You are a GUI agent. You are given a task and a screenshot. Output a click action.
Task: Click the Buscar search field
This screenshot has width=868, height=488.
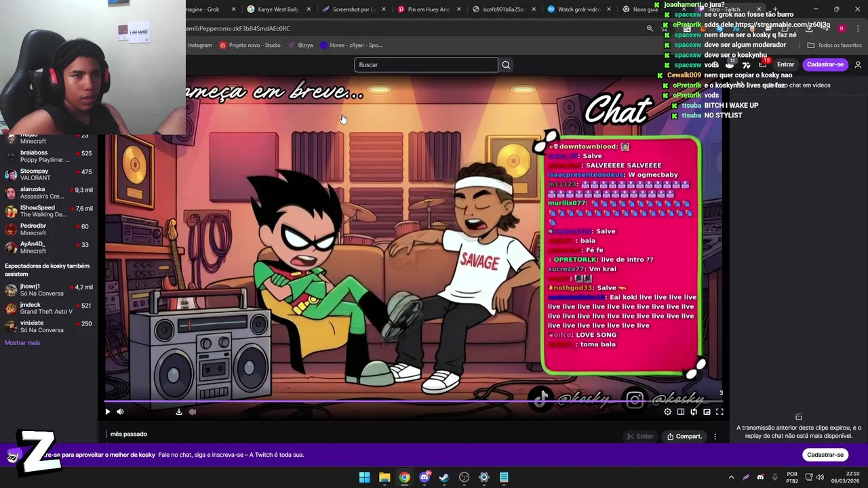pos(426,64)
